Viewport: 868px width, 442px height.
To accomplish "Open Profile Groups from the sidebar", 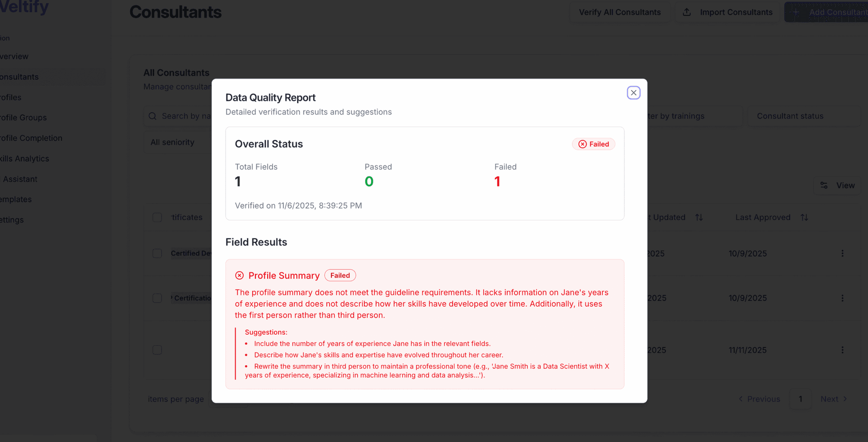I will click(23, 118).
